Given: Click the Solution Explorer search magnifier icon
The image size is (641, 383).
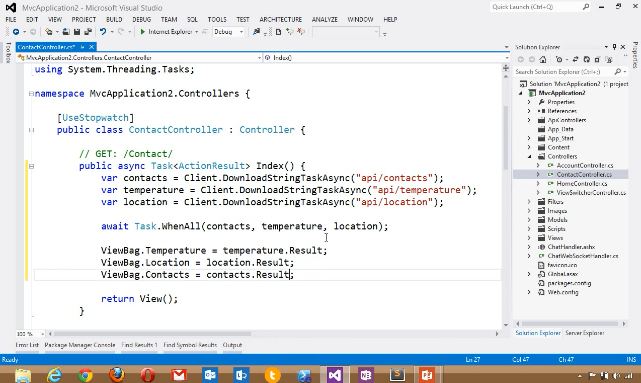Looking at the screenshot, I should [618, 72].
